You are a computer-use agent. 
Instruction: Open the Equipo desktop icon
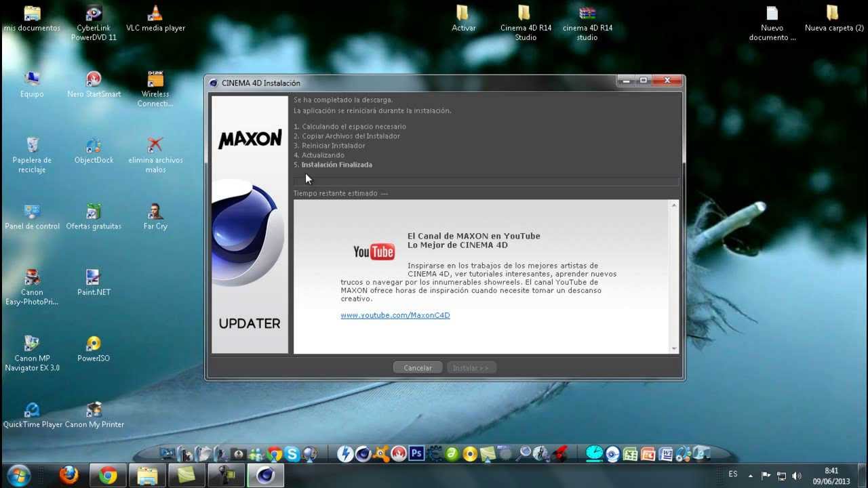pos(32,84)
